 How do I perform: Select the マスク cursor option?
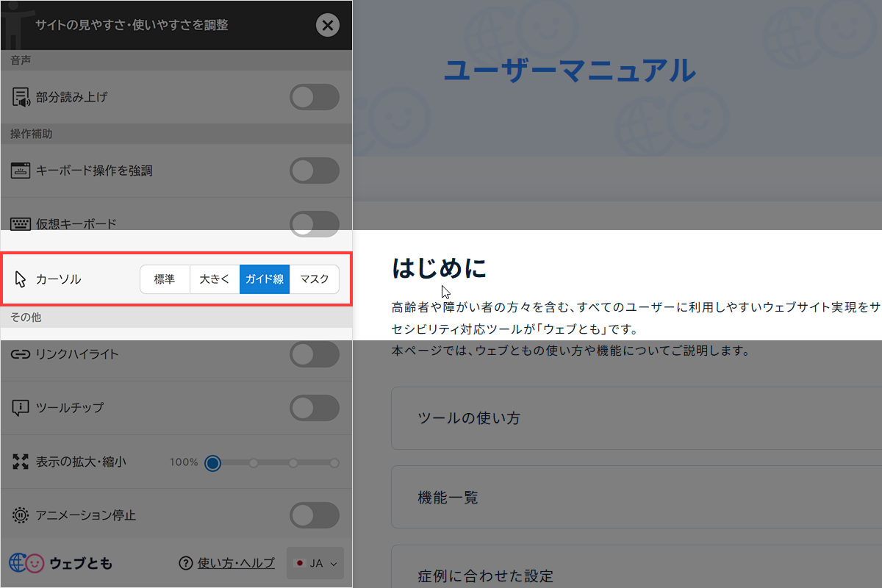(x=314, y=279)
